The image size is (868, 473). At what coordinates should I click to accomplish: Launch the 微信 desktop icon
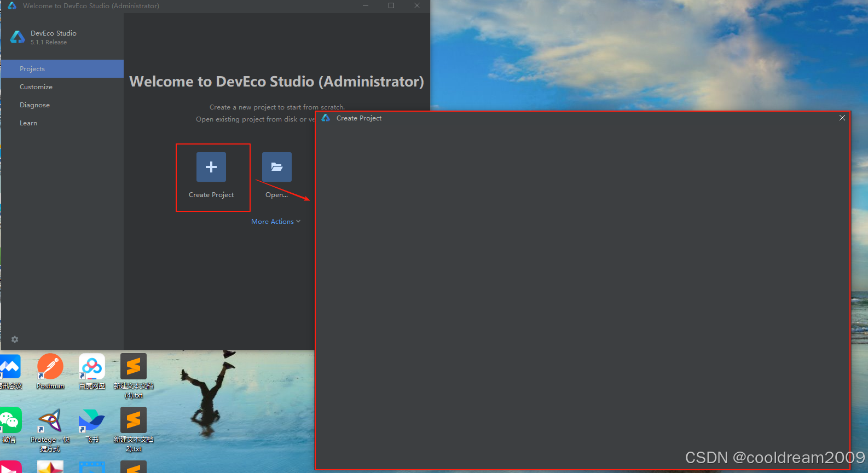[x=10, y=425]
